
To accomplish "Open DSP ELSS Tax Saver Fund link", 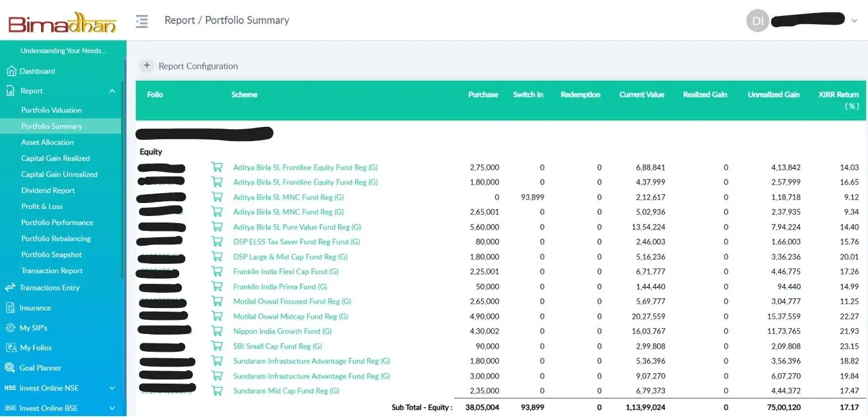I will [297, 241].
